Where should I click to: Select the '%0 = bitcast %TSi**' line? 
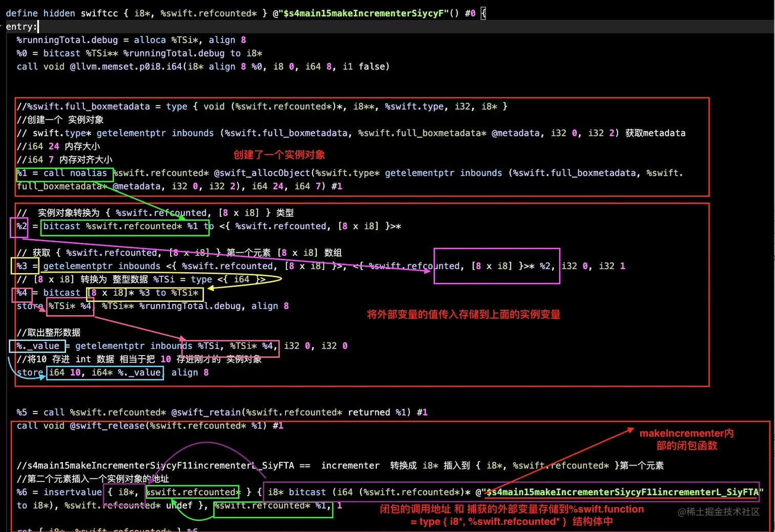coord(139,53)
